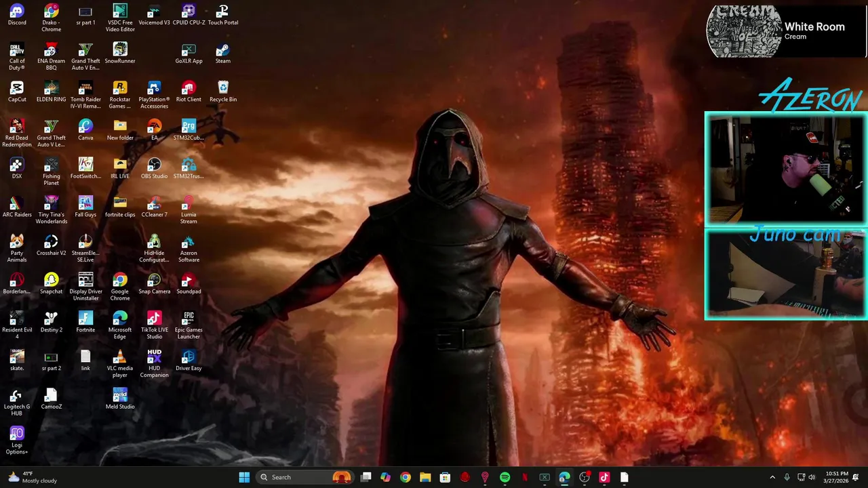Open the Mostly cloudy weather widget
This screenshot has width=868, height=488.
31,477
